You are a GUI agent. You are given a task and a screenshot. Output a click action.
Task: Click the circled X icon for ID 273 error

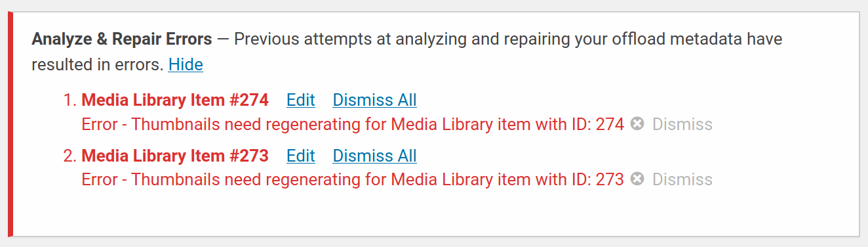pos(637,179)
